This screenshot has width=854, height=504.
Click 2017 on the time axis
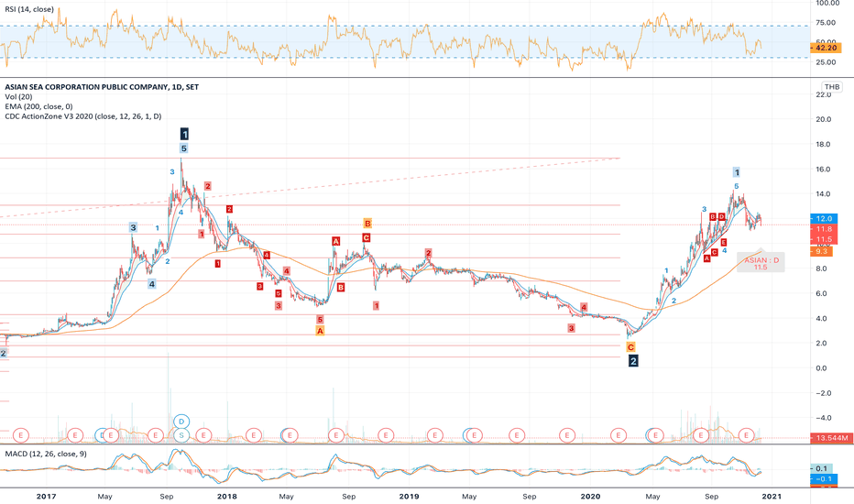pos(47,497)
